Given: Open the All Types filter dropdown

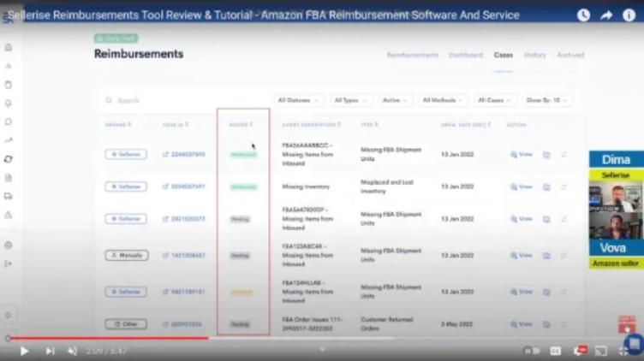Looking at the screenshot, I should [x=350, y=100].
